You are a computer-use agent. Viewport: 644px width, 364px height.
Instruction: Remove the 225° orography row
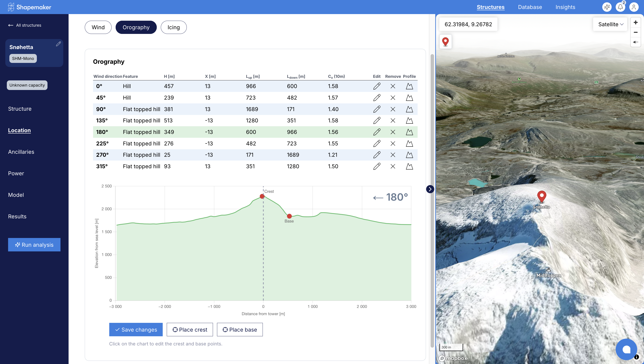(x=393, y=144)
